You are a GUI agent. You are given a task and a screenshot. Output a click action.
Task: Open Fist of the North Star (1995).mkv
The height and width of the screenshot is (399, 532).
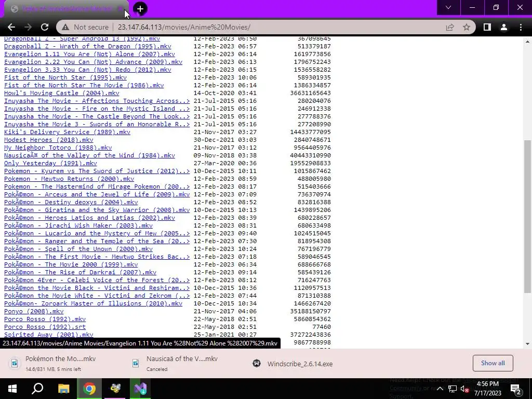click(x=65, y=78)
